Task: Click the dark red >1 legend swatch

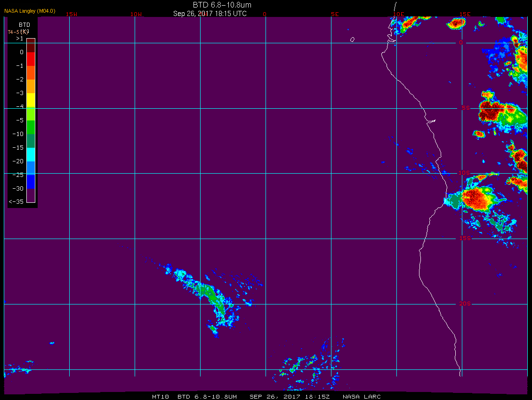Action: pos(31,46)
